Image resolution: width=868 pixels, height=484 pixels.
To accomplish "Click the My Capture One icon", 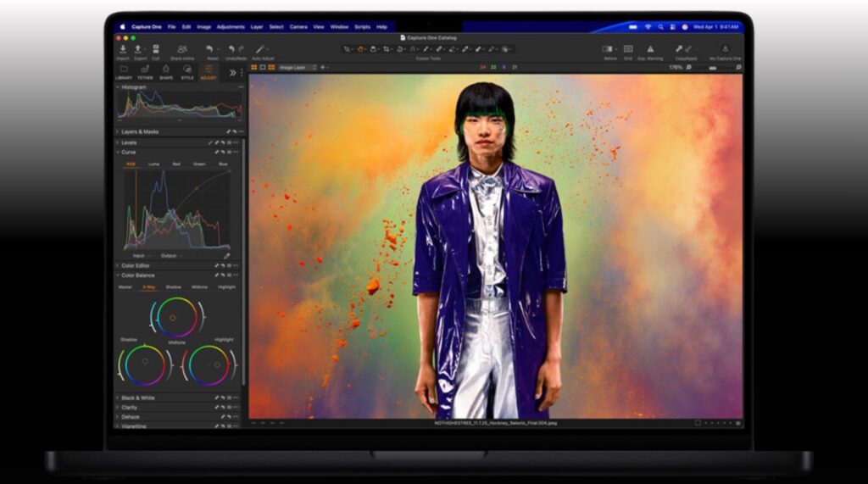I will point(725,49).
